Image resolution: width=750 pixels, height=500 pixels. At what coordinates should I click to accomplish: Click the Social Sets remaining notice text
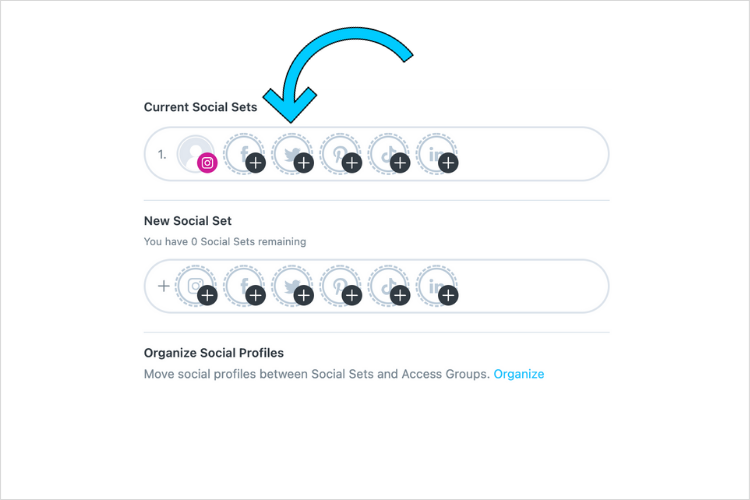point(225,242)
